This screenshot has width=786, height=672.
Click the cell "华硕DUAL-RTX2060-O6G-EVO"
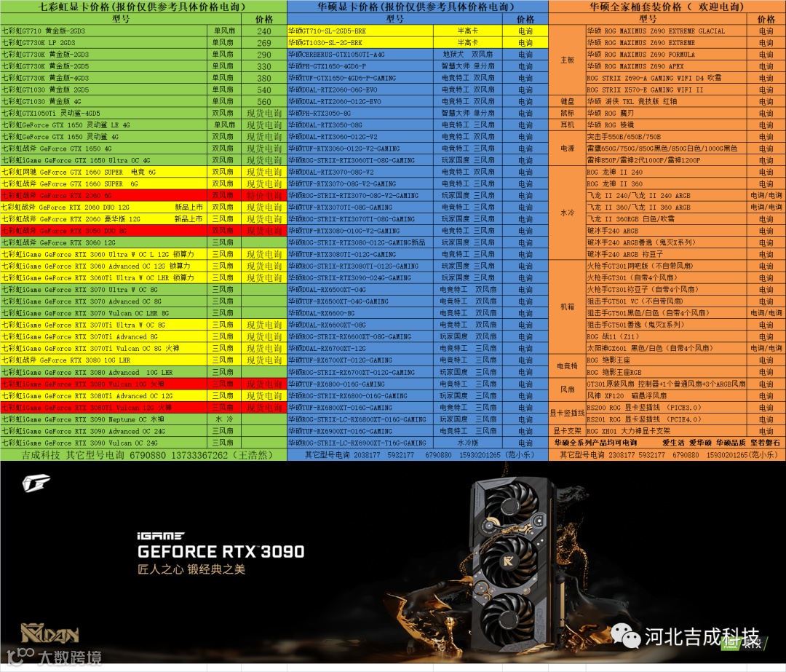[360, 90]
